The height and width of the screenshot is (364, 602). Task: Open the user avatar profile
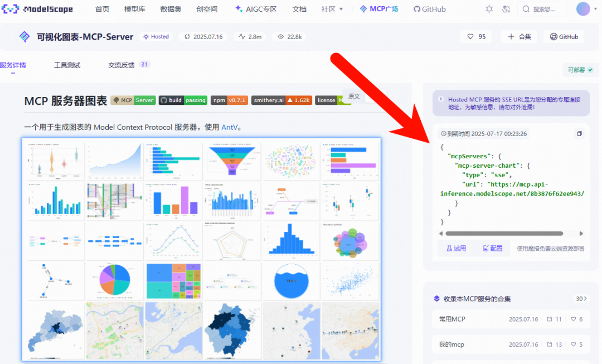(x=583, y=9)
